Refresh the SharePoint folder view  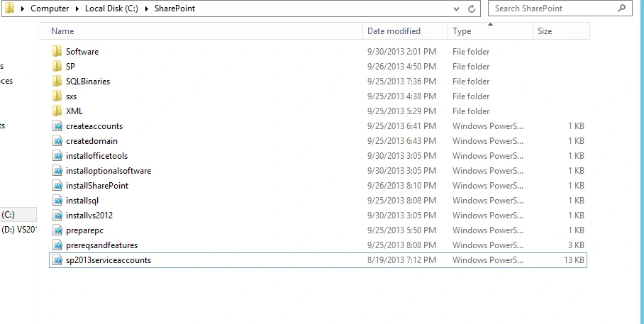pos(472,9)
